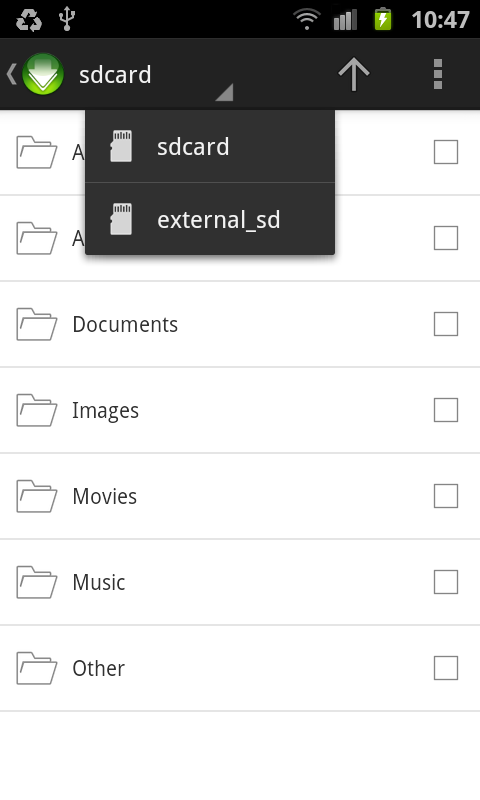Click the dropdown triangle under the sdcard title
Image resolution: width=480 pixels, height=800 pixels.
click(x=224, y=92)
